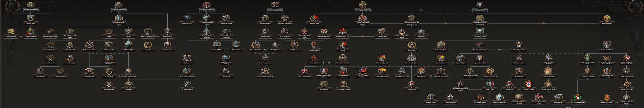Pick the Develop Mozambique focus icon
This screenshot has height=108, width=644.
(60, 71)
